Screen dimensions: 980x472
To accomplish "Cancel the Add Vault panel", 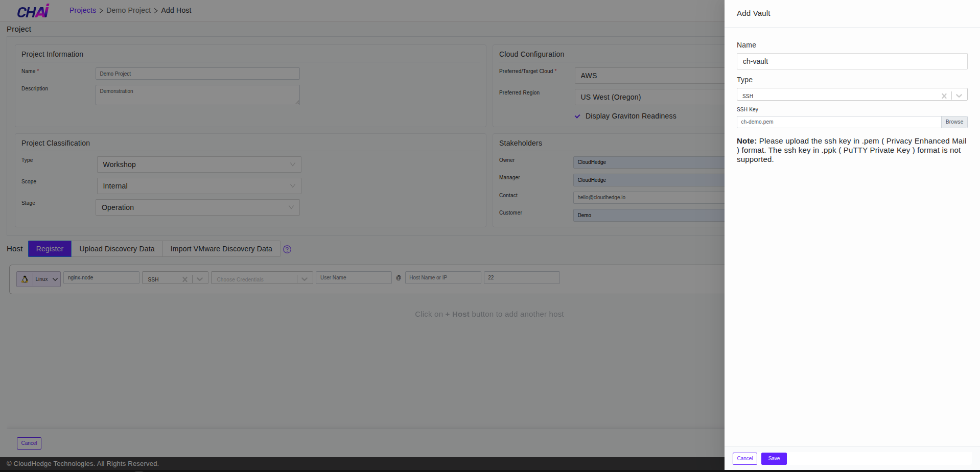I will click(x=744, y=459).
